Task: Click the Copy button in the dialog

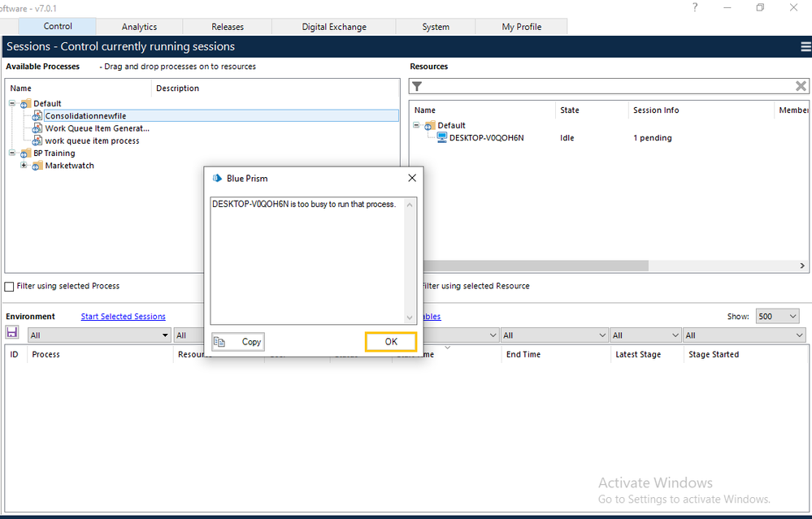Action: (238, 342)
